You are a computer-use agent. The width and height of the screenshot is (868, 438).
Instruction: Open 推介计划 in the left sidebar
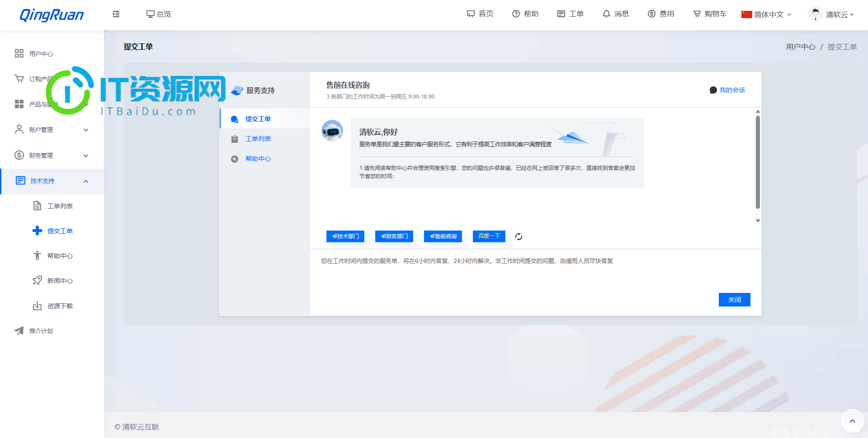41,331
